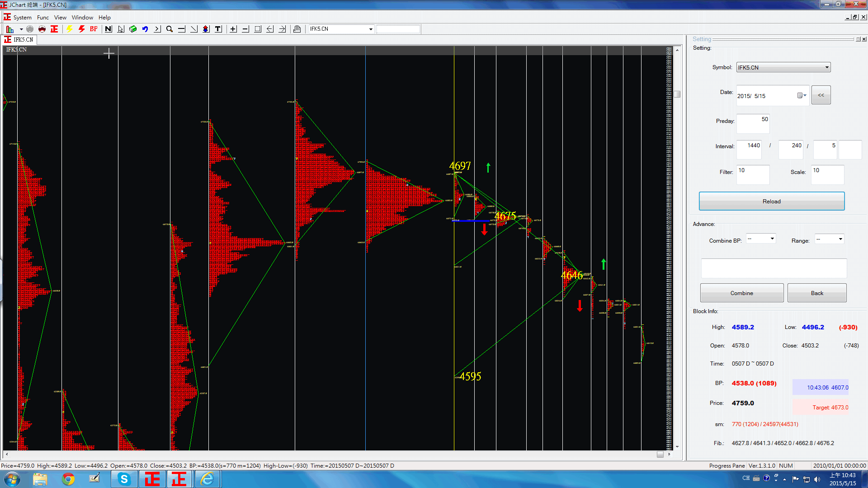Click the red JChart logo toolbar icon
The image size is (868, 488).
(54, 29)
